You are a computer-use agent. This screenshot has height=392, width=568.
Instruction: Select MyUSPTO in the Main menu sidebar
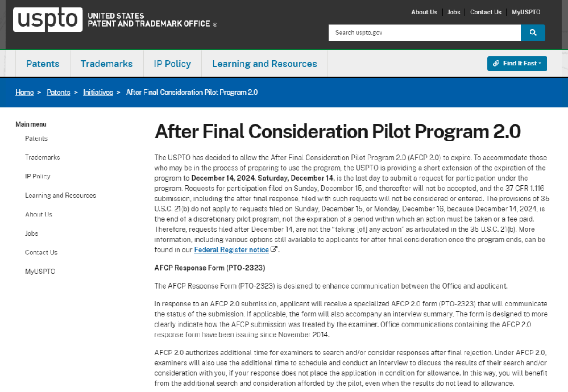pos(40,272)
